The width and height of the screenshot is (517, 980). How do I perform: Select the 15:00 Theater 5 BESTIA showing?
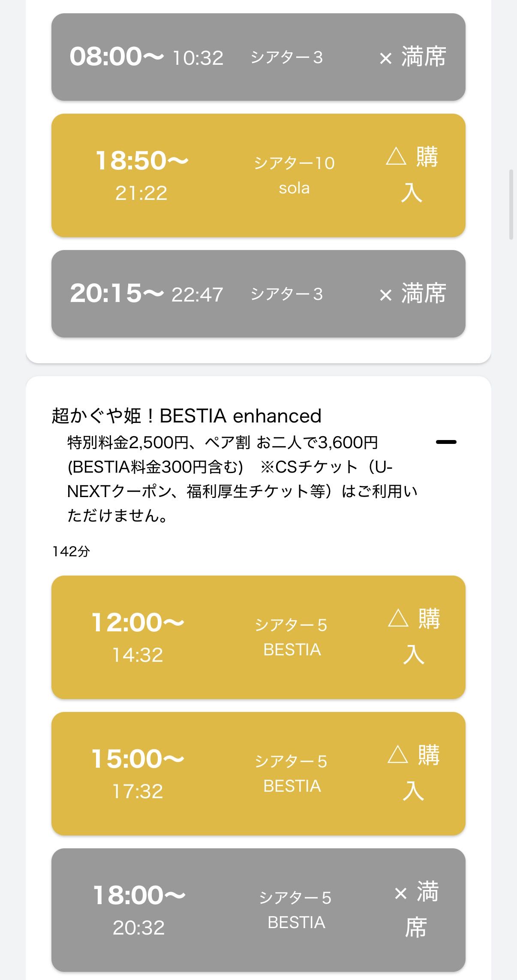click(x=258, y=773)
